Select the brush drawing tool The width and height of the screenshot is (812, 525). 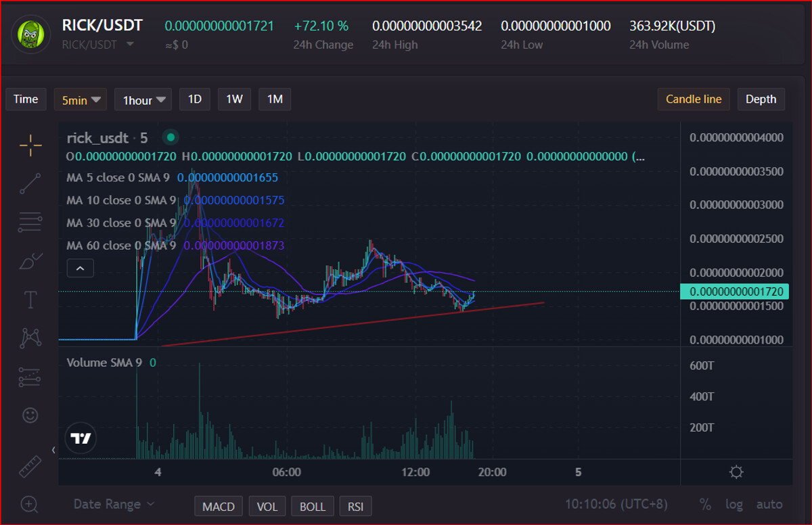[30, 260]
